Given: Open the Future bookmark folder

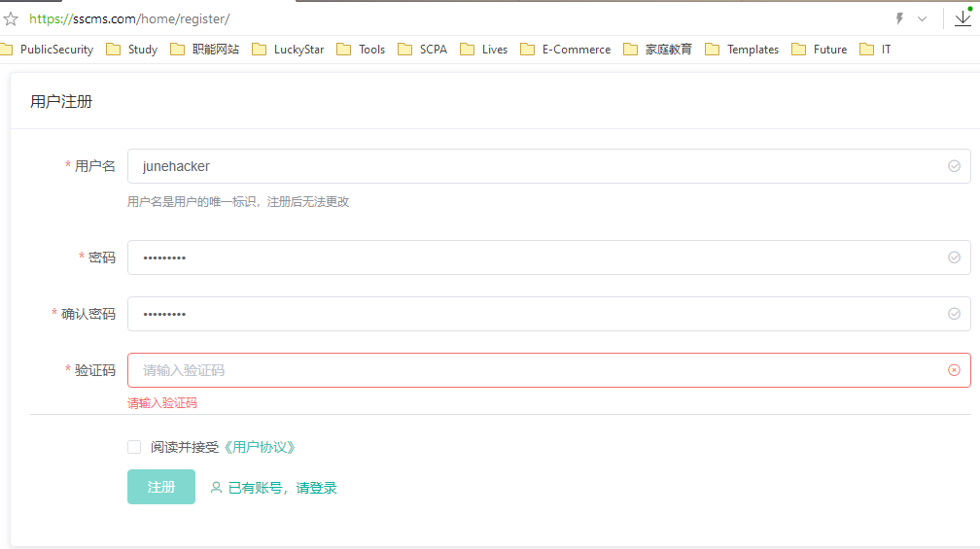Looking at the screenshot, I should [x=820, y=50].
